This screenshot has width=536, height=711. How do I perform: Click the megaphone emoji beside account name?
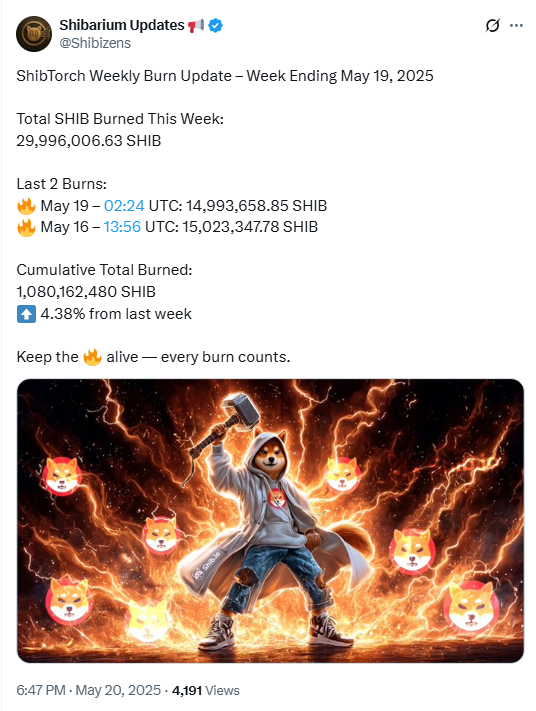tap(195, 25)
